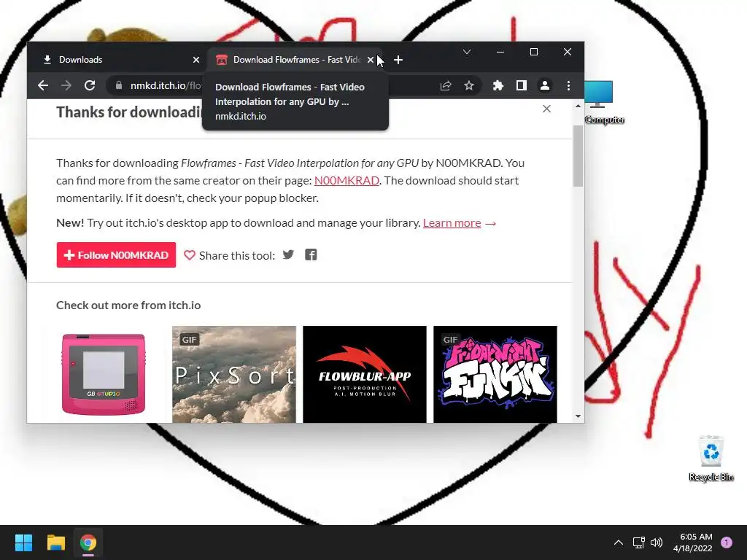Share this tool on Twitter
The height and width of the screenshot is (560, 747).
click(288, 254)
